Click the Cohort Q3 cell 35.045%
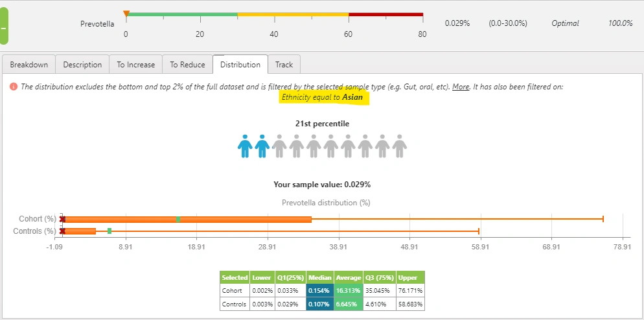644x320 pixels. (x=379, y=290)
